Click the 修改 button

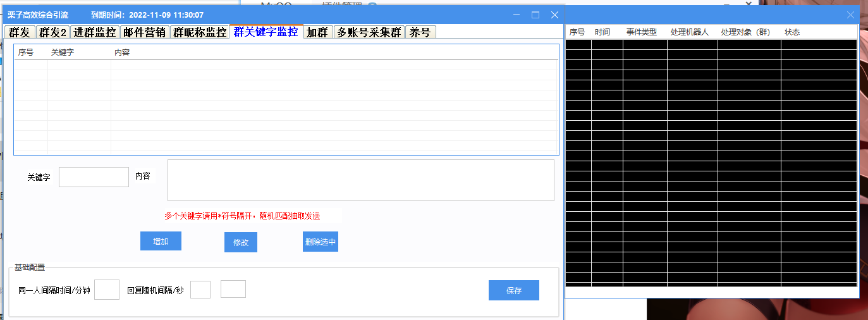pyautogui.click(x=241, y=242)
